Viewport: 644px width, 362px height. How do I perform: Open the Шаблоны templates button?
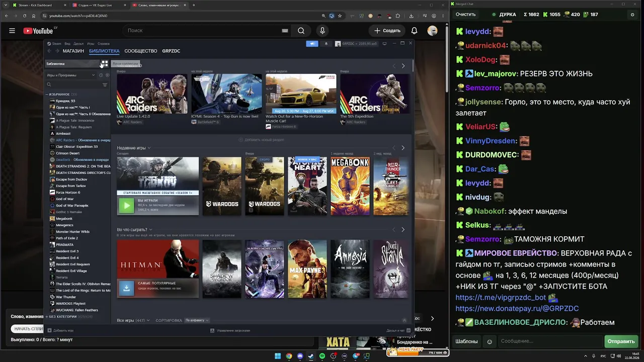pyautogui.click(x=466, y=341)
